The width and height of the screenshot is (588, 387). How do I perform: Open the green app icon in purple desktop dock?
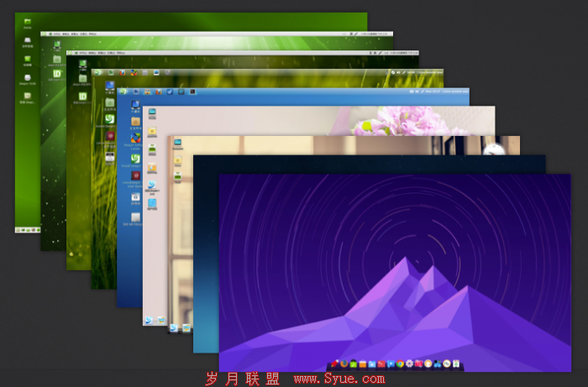click(x=354, y=363)
